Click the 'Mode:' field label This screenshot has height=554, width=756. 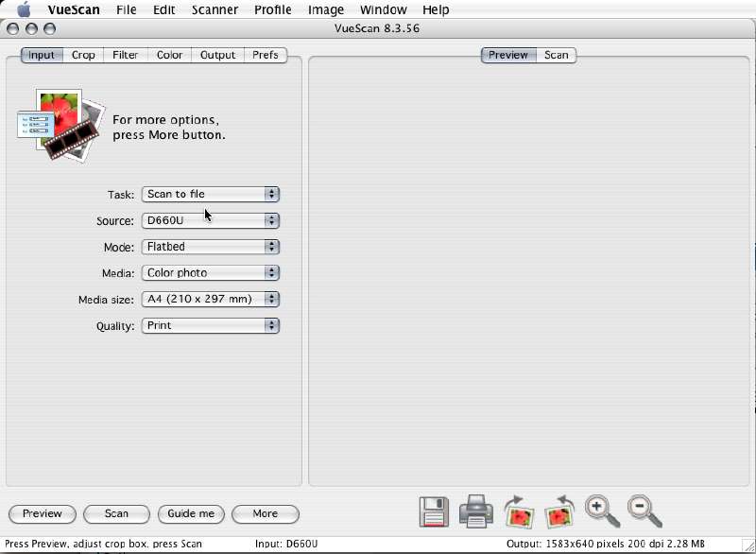119,248
